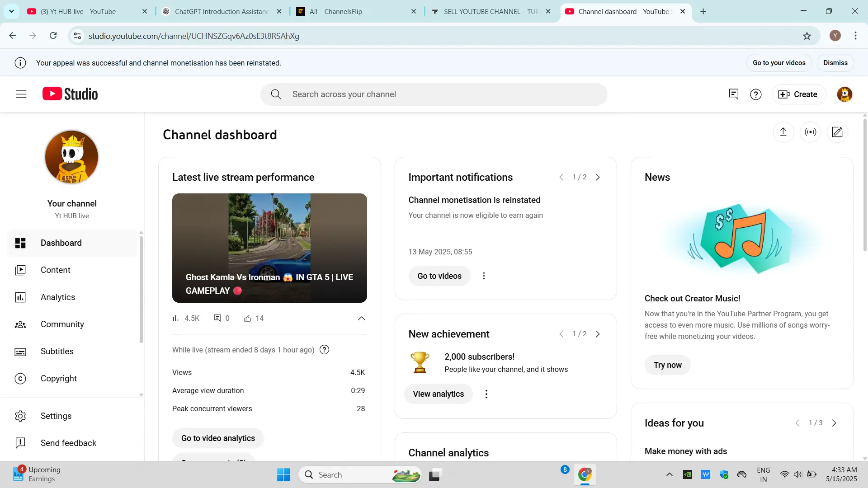The width and height of the screenshot is (868, 488).
Task: Reload the page with the refresh icon
Action: 53,36
